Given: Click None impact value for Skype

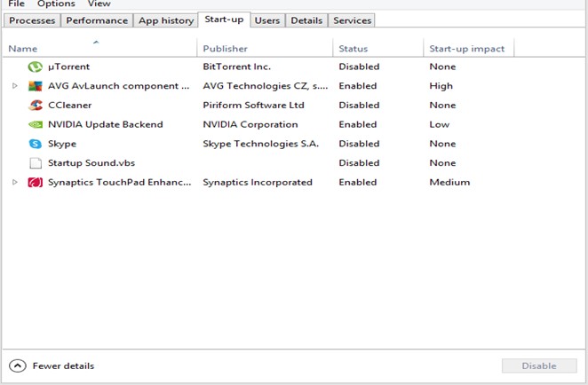Looking at the screenshot, I should point(442,144).
